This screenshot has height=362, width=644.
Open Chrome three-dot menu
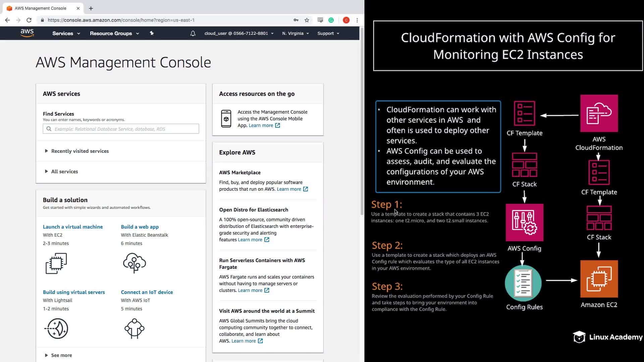click(x=357, y=20)
